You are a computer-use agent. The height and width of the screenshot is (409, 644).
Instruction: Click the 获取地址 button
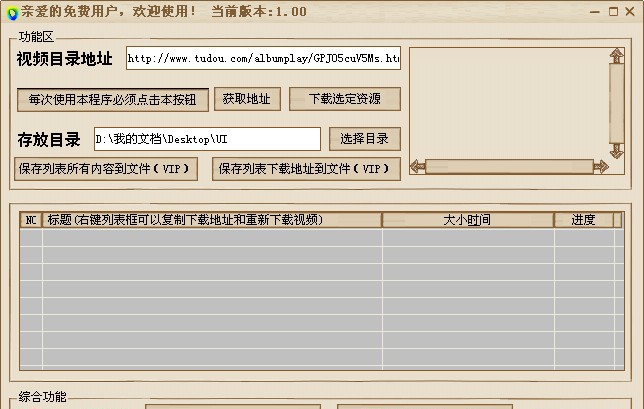[x=247, y=99]
